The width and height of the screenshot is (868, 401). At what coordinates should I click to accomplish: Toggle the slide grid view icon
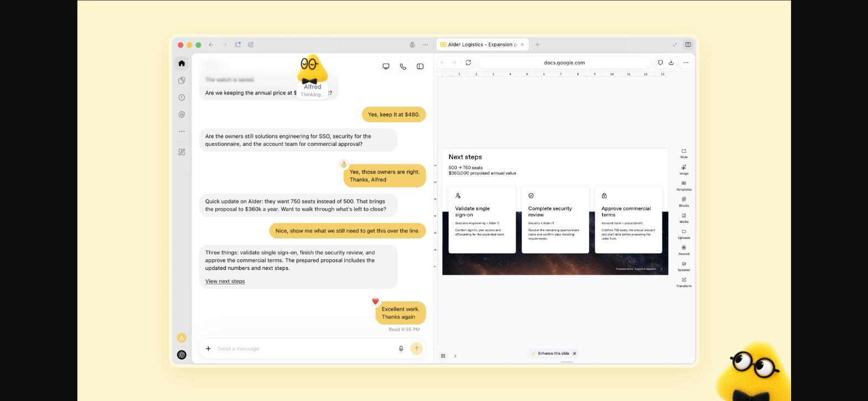pos(443,356)
